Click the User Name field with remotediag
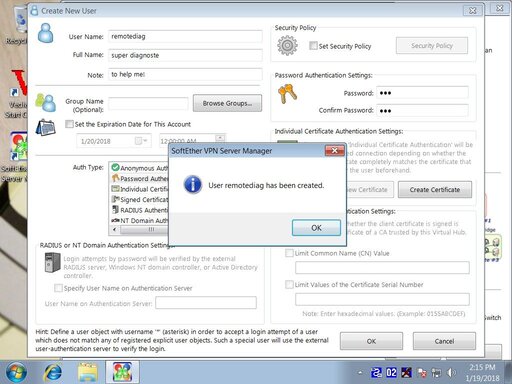The width and height of the screenshot is (512, 384). pos(185,36)
